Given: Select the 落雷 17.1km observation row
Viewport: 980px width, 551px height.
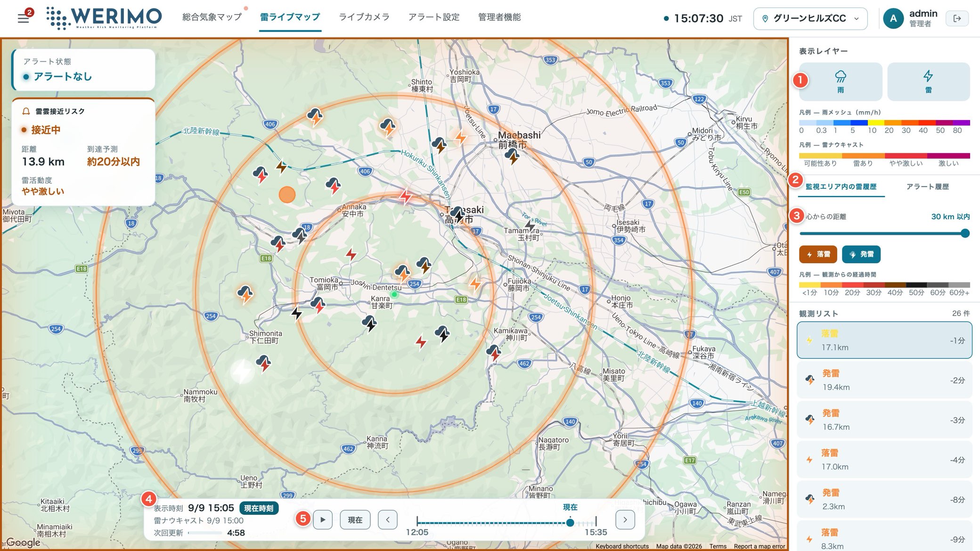Looking at the screenshot, I should pos(884,340).
